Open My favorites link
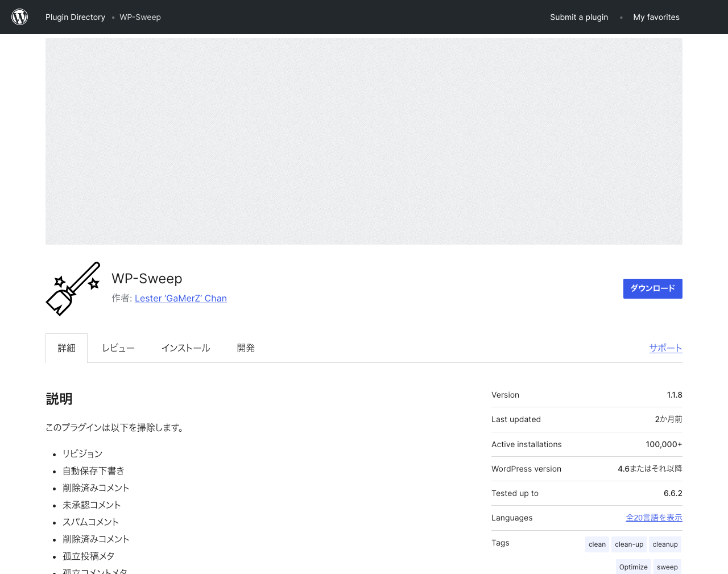 [x=656, y=17]
